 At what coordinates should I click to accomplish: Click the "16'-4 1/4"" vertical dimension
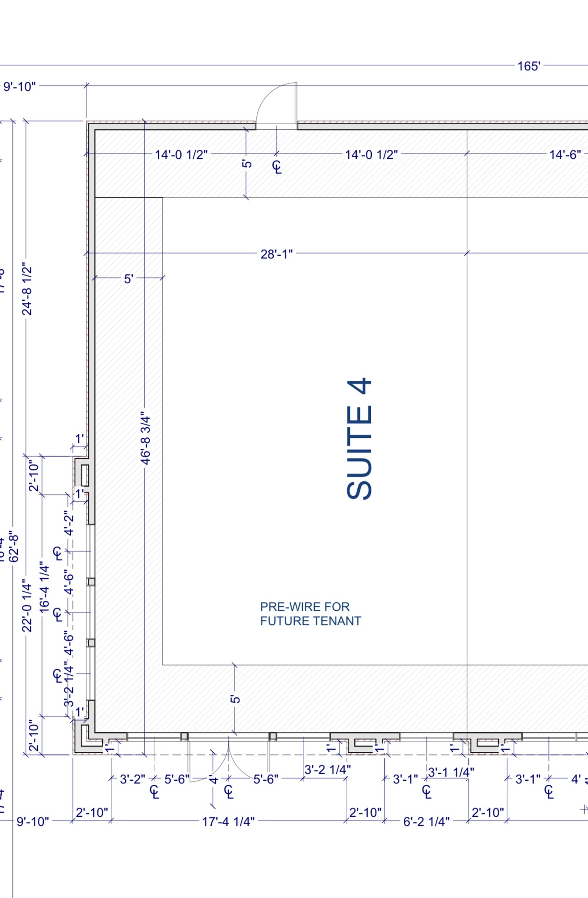(44, 587)
